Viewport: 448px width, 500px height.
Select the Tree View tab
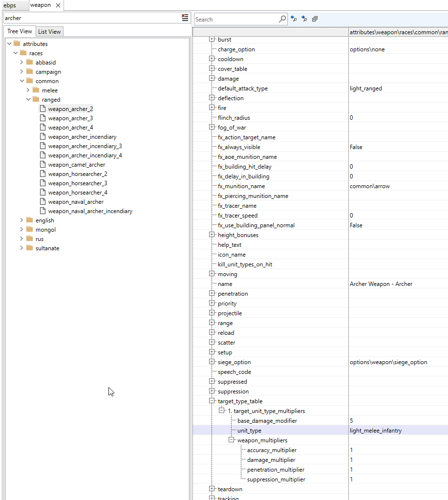(20, 31)
